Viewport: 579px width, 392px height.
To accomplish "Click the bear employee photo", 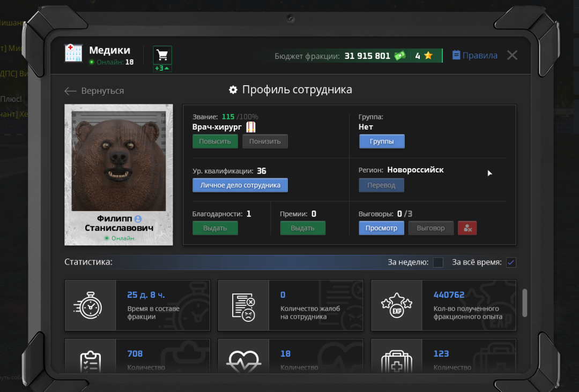I will pyautogui.click(x=118, y=161).
